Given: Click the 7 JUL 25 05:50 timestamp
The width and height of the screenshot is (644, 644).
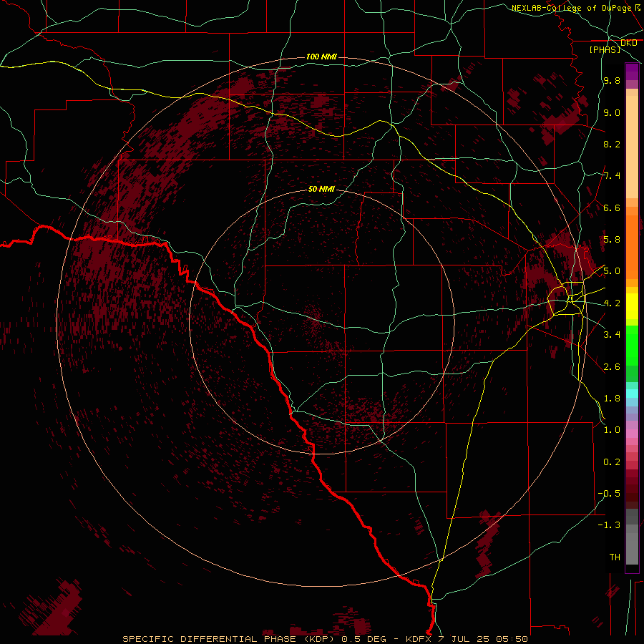Looking at the screenshot, I should click(482, 639).
